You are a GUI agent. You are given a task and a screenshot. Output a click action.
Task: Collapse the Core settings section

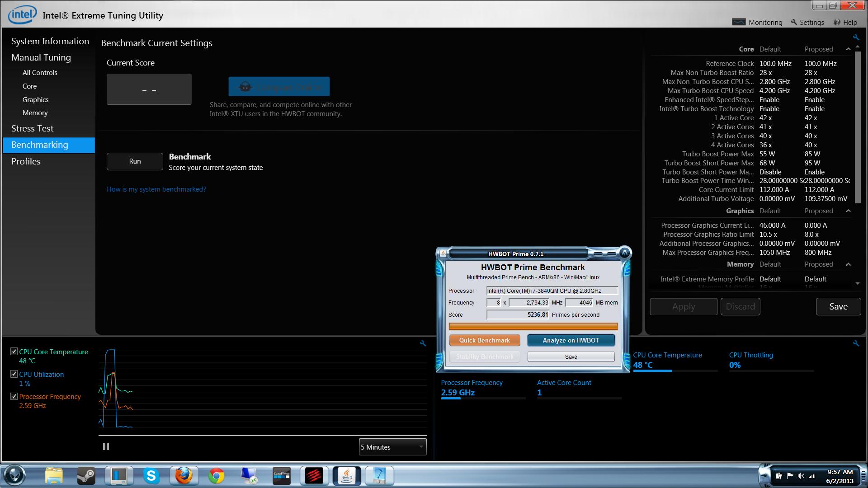848,49
